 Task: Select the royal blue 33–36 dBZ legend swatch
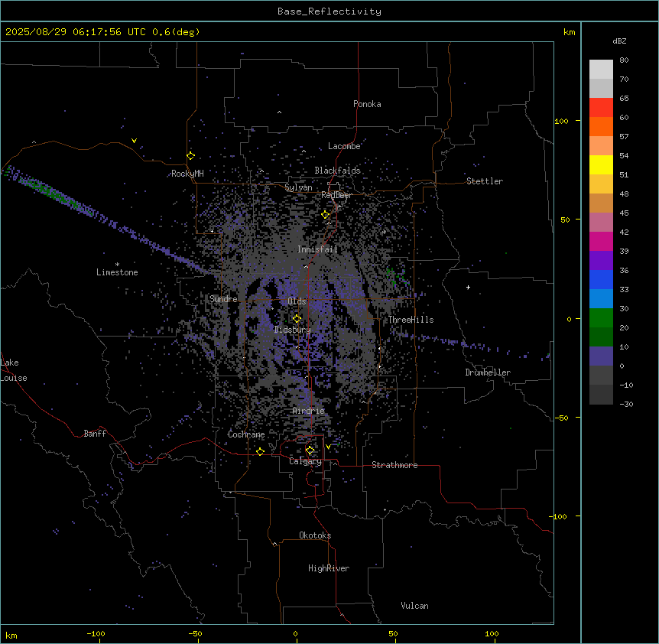(601, 279)
